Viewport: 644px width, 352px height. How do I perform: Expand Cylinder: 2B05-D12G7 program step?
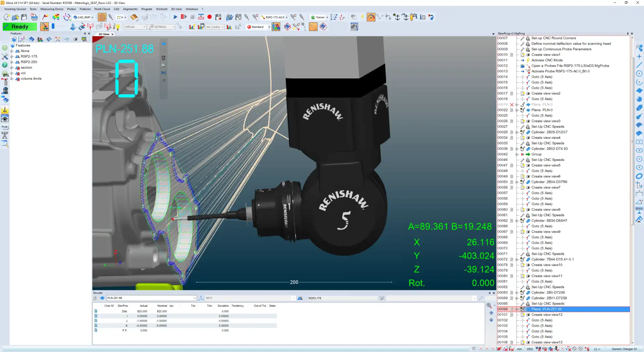tap(517, 132)
